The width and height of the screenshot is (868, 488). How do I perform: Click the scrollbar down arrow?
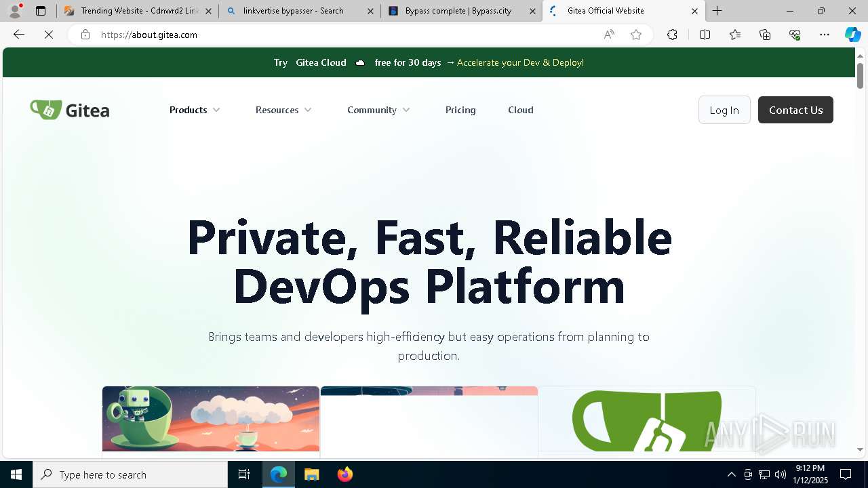[x=861, y=449]
